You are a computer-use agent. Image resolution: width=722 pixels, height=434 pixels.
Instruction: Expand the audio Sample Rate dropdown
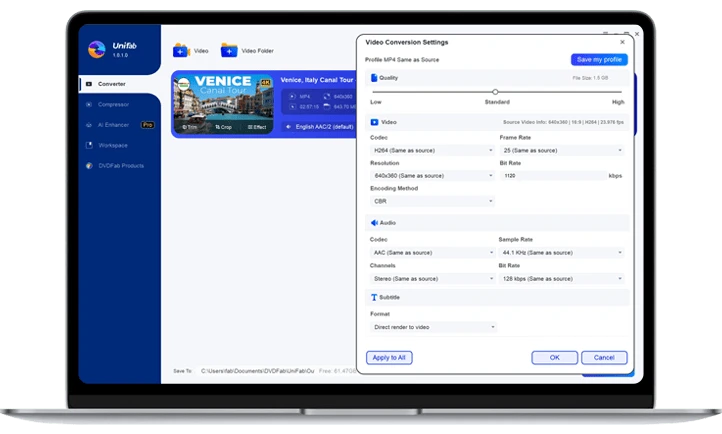click(x=561, y=253)
